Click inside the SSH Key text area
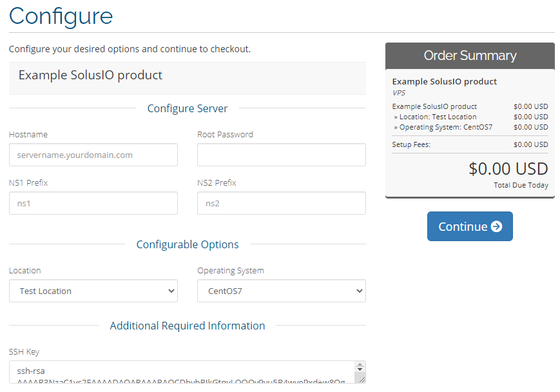560x392 pixels. 180,372
